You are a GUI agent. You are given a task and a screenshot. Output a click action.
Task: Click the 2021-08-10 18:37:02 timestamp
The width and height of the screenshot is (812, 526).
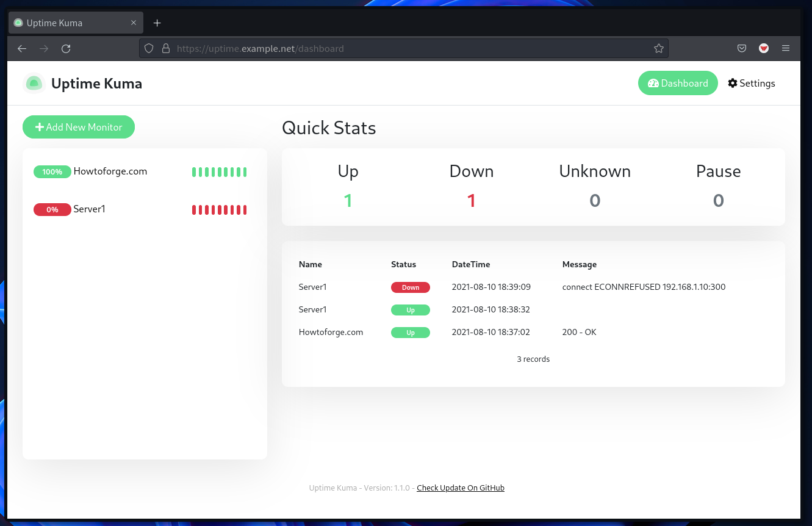click(491, 333)
